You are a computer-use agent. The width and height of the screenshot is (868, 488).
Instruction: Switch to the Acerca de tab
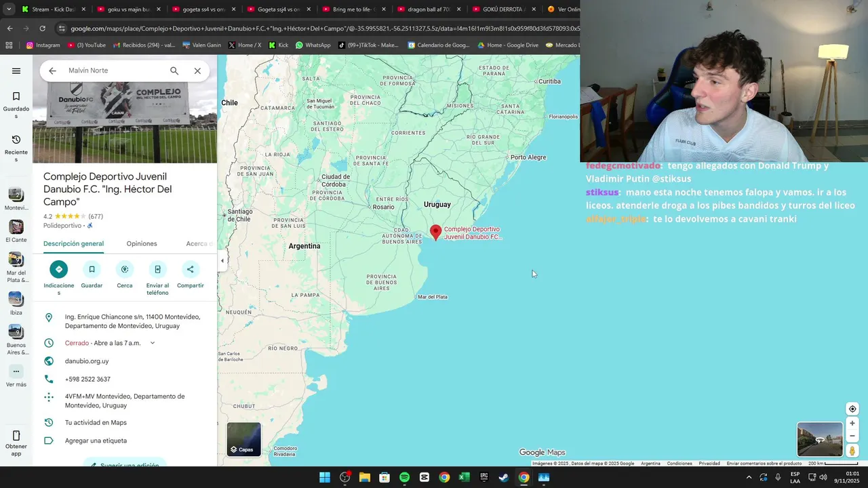(199, 244)
